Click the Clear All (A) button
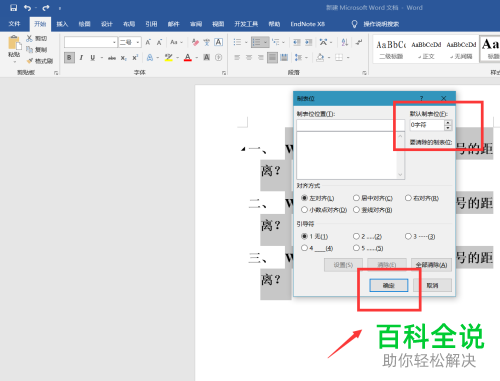Image resolution: width=500 pixels, height=381 pixels. coord(431,265)
